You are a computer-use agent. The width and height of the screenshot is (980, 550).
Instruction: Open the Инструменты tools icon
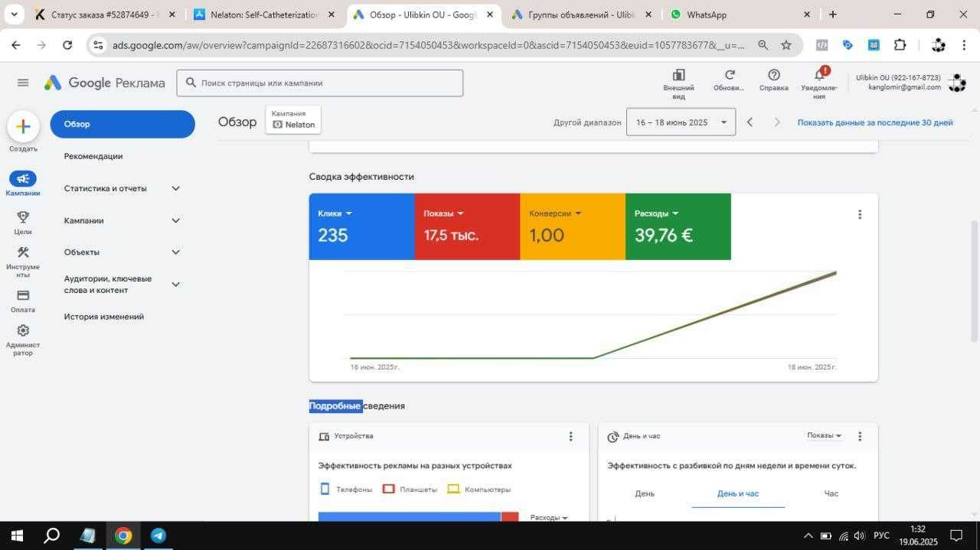23,252
